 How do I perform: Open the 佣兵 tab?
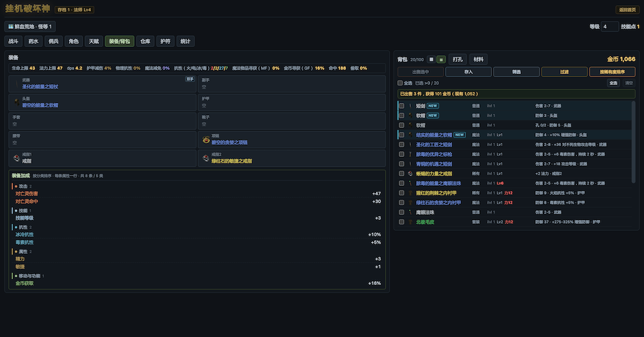54,41
